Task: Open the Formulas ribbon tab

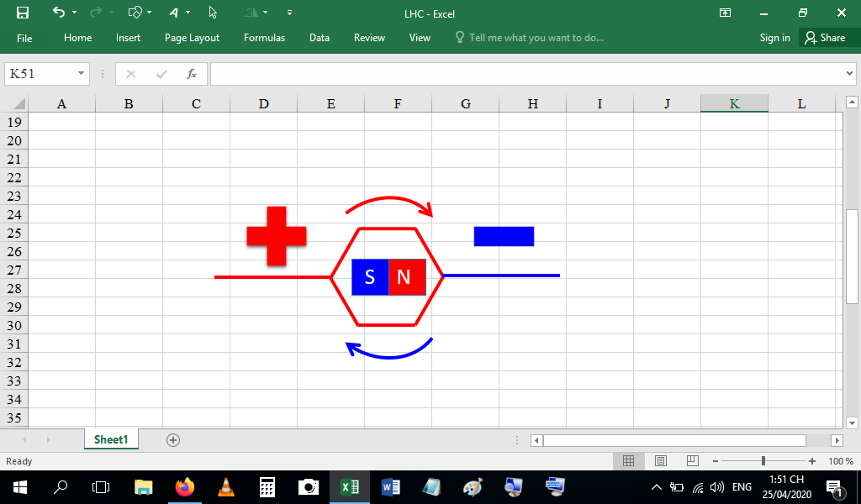Action: (264, 38)
